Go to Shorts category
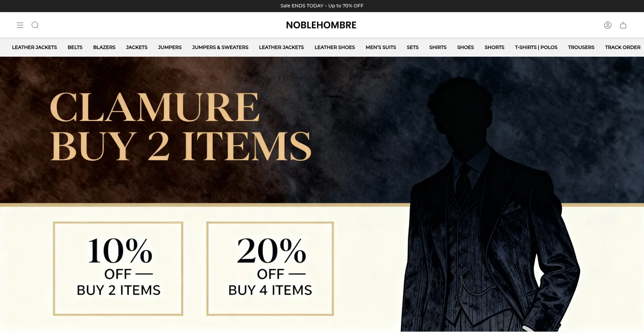The height and width of the screenshot is (333, 644). (x=494, y=47)
